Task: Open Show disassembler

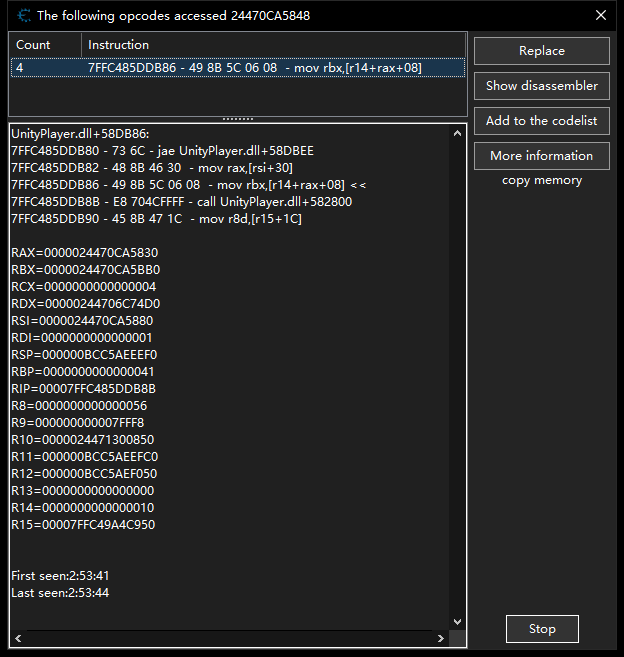Action: pyautogui.click(x=541, y=86)
